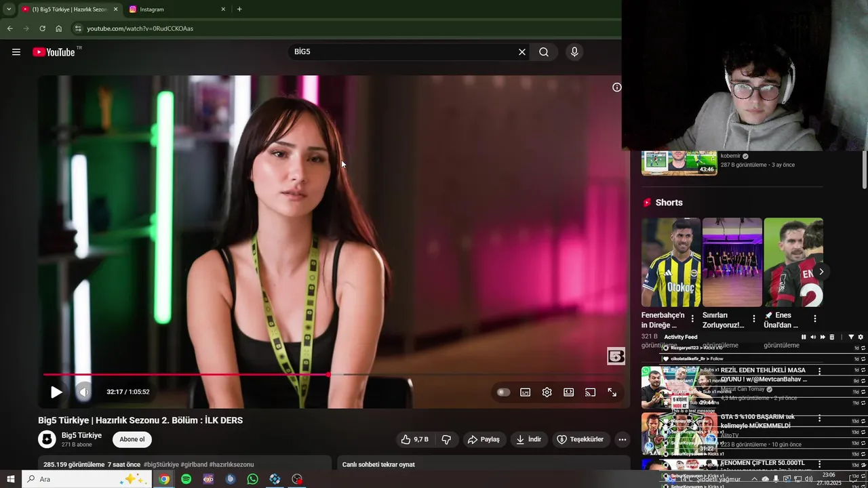Click the progress bar scrubber dot
Viewport: 868px width, 488px height.
pos(328,374)
